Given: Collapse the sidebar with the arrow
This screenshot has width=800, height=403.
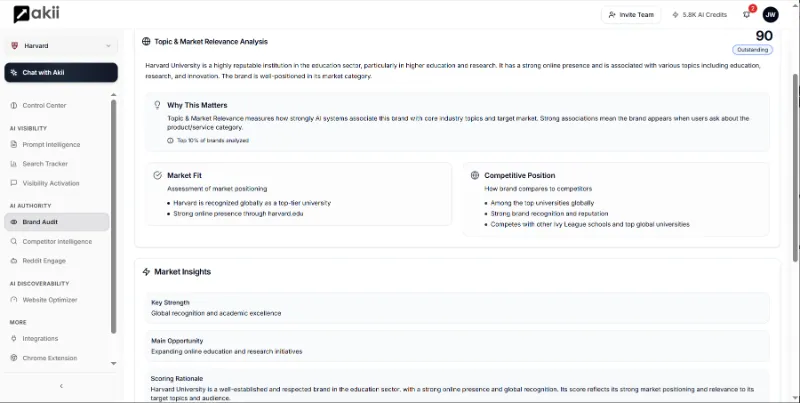Looking at the screenshot, I should tap(61, 386).
